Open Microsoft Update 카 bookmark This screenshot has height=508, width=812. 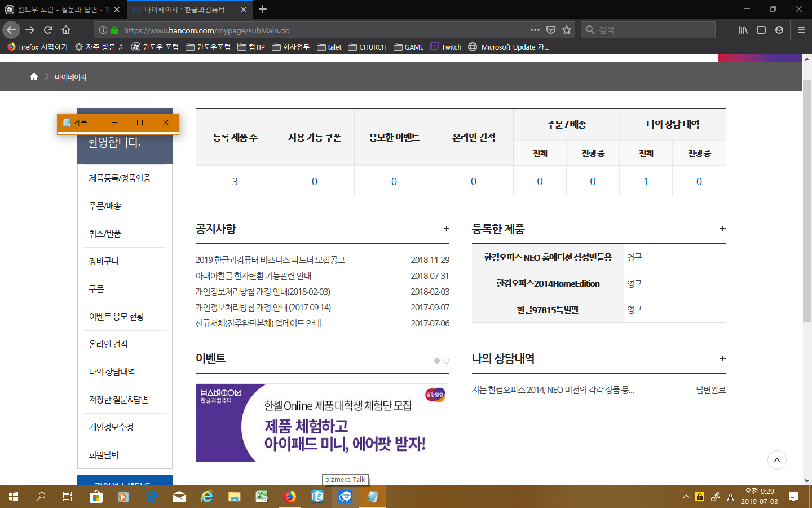(509, 47)
